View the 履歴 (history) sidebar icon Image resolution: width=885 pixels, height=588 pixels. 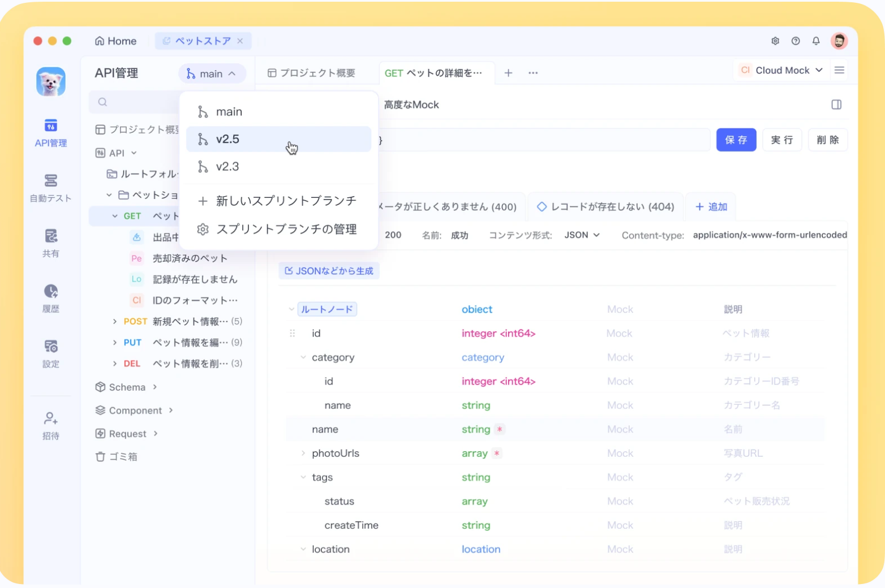coord(50,296)
